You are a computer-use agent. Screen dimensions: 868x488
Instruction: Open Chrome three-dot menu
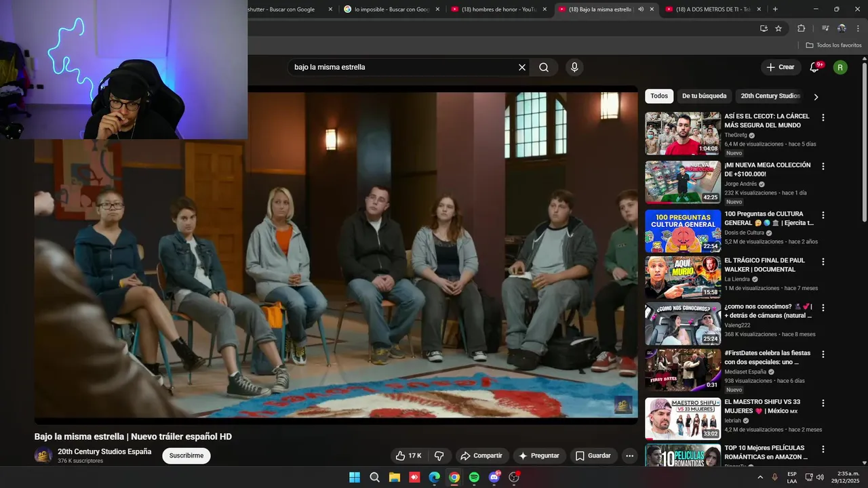click(858, 28)
